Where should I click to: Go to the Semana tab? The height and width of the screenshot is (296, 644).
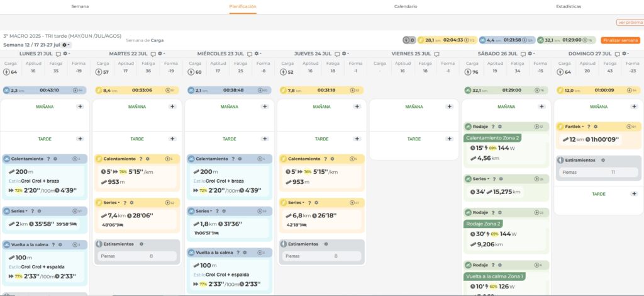point(80,6)
